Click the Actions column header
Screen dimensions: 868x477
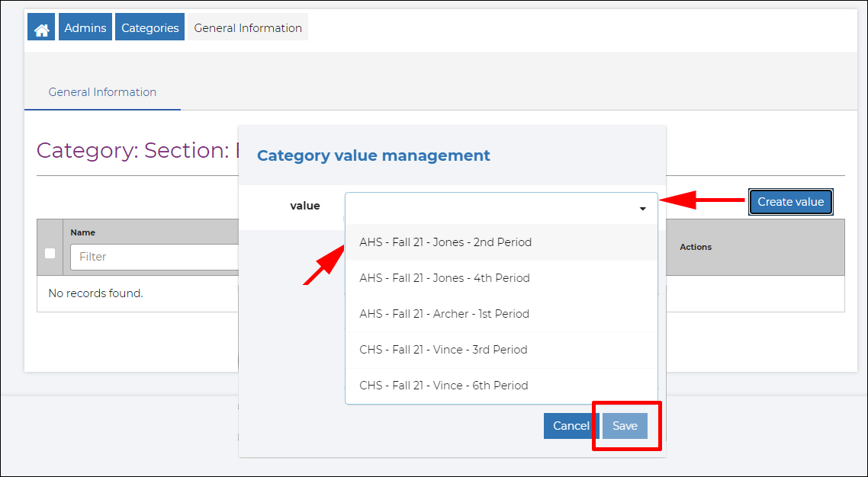(x=696, y=247)
